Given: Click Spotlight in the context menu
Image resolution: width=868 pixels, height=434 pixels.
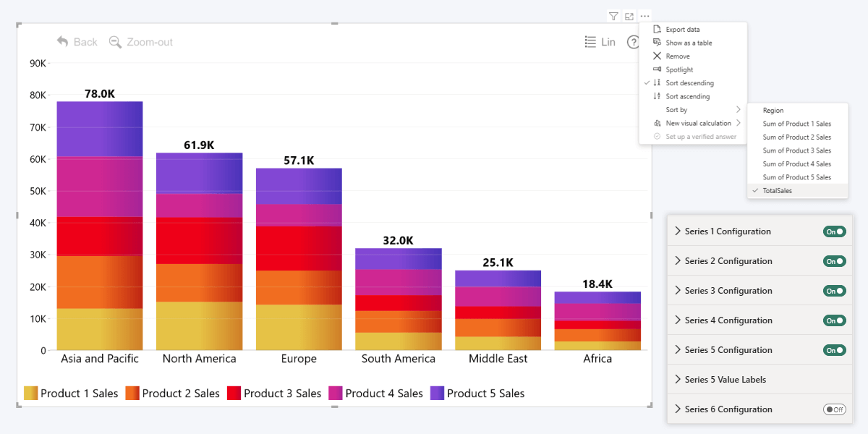Looking at the screenshot, I should coord(679,69).
